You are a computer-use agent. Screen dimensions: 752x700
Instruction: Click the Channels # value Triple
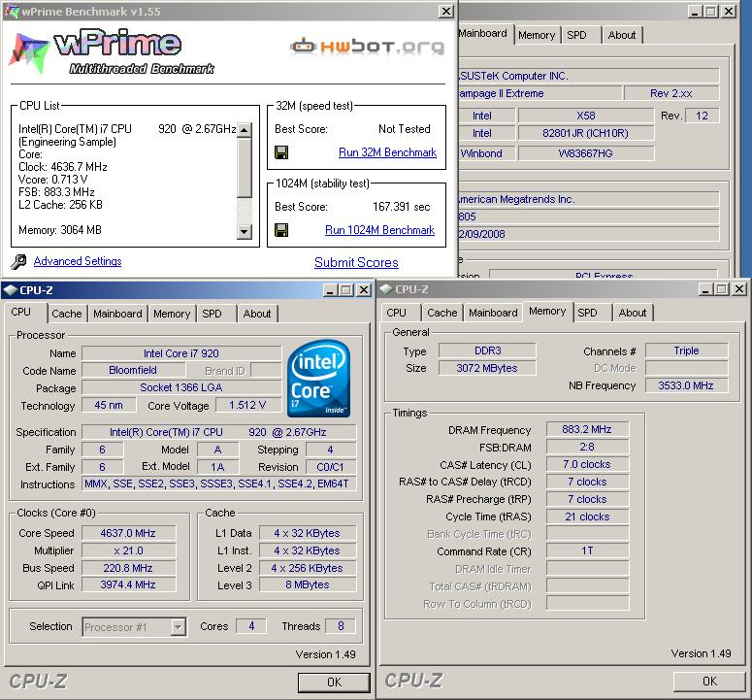click(x=686, y=350)
